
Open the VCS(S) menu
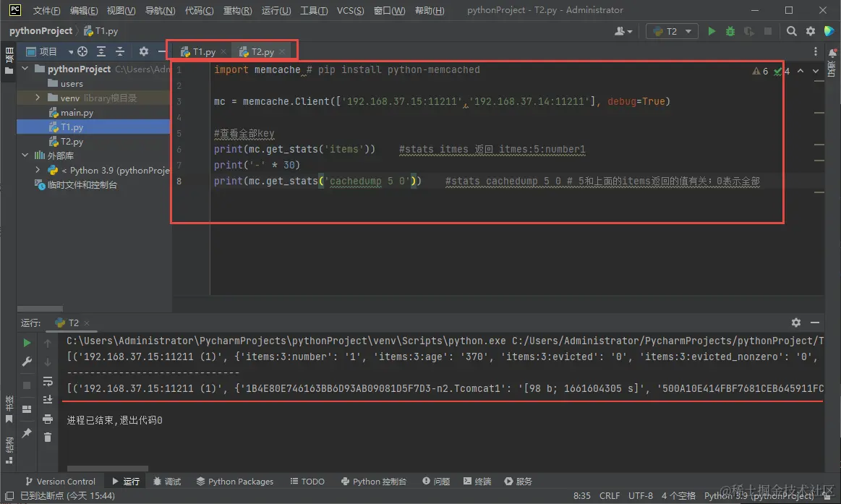coord(350,10)
